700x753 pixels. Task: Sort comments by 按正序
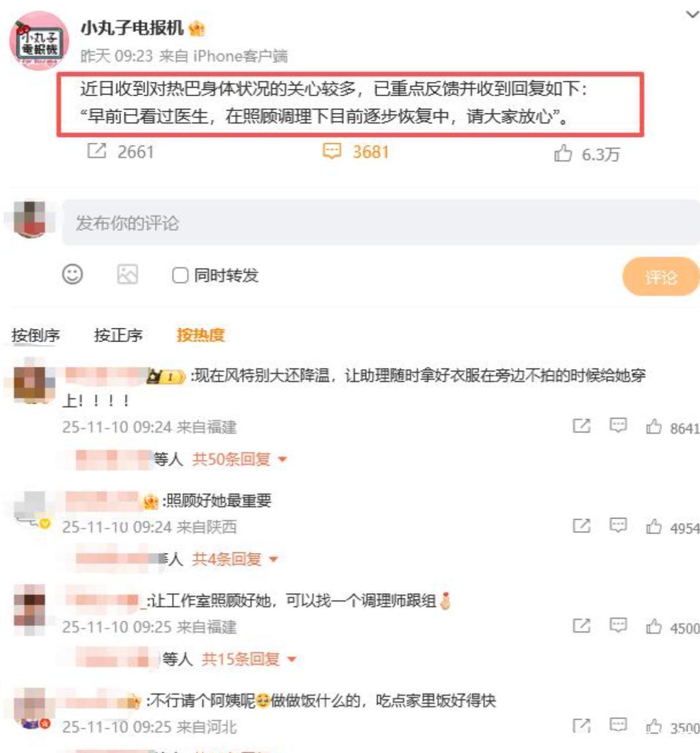119,335
